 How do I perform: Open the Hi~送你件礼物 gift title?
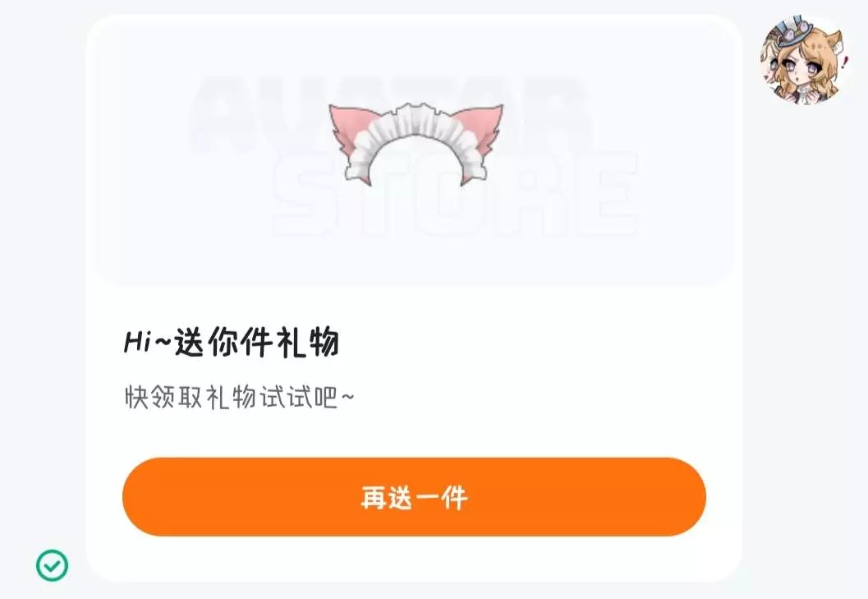pyautogui.click(x=232, y=343)
